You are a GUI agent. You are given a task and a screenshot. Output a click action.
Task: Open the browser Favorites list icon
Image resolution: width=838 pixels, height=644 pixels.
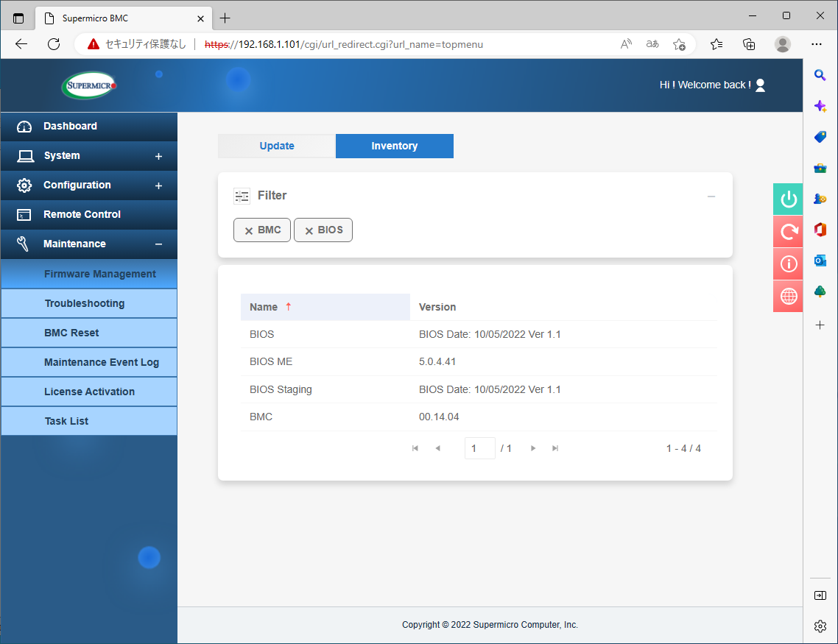pyautogui.click(x=716, y=44)
